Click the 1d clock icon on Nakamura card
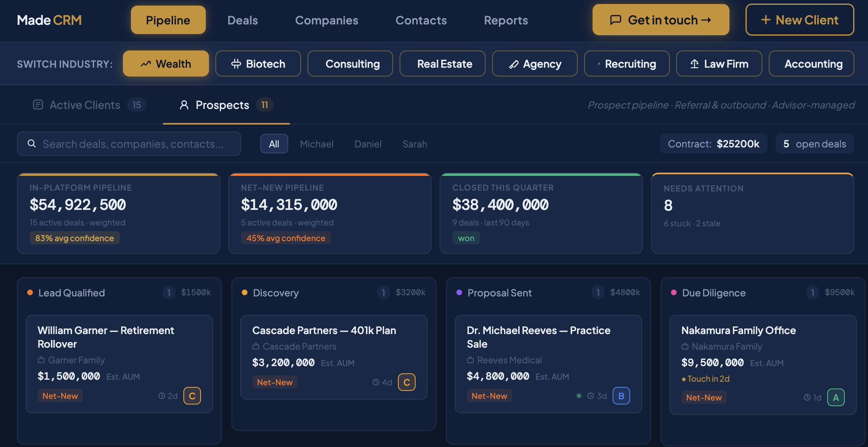The height and width of the screenshot is (447, 868). click(x=807, y=397)
